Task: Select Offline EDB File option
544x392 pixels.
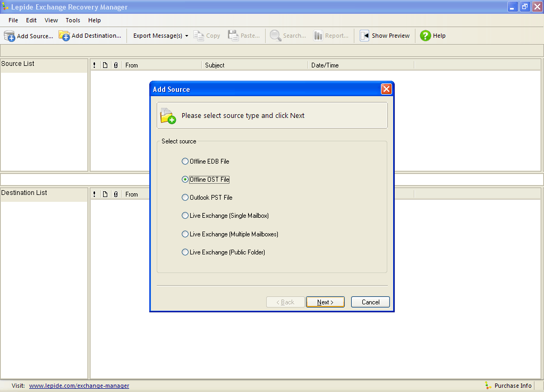Action: (206, 161)
